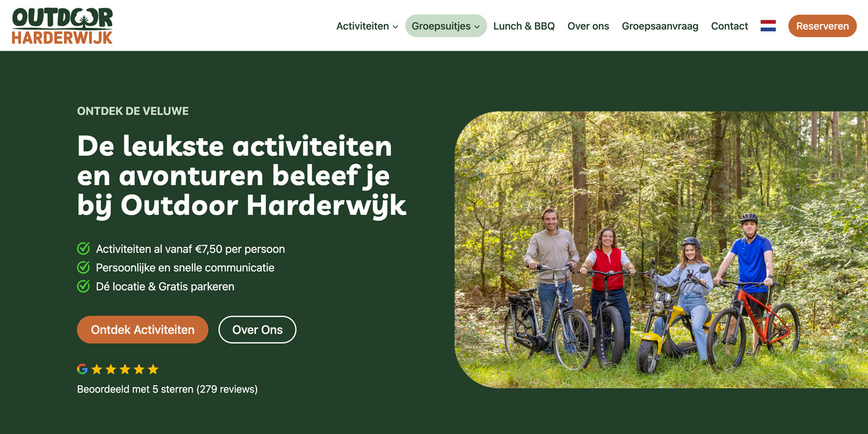Click the first yellow review star
This screenshot has width=868, height=434.
pos(97,369)
